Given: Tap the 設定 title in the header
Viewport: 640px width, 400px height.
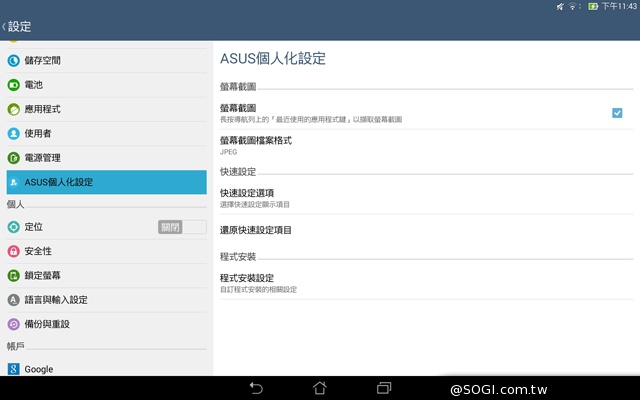Looking at the screenshot, I should point(19,27).
